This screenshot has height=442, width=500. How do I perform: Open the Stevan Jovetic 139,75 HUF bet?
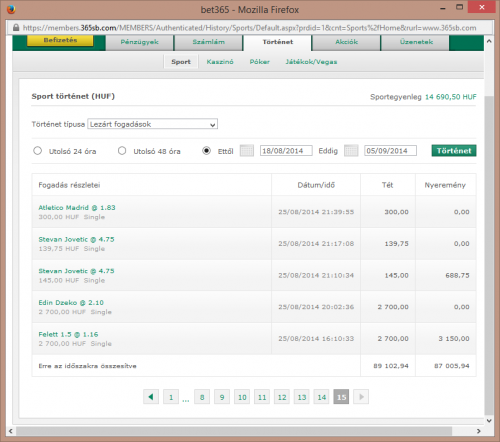(x=76, y=239)
